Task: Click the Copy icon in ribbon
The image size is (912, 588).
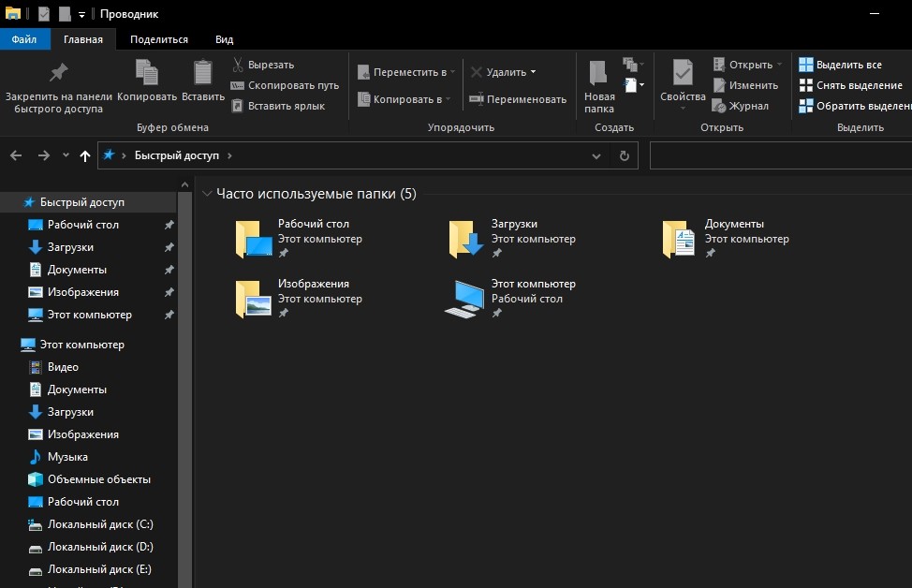Action: click(x=147, y=73)
